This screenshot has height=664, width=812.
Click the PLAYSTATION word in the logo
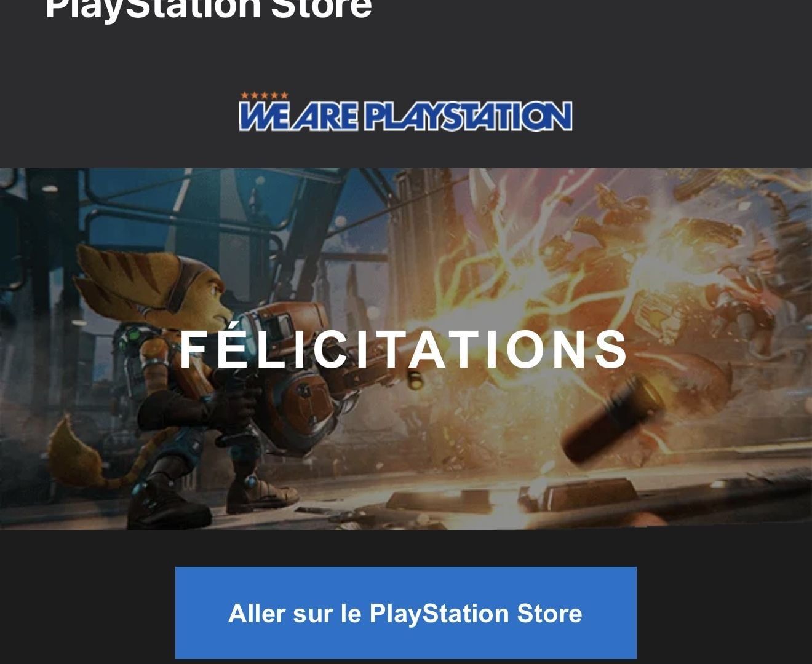(468, 116)
